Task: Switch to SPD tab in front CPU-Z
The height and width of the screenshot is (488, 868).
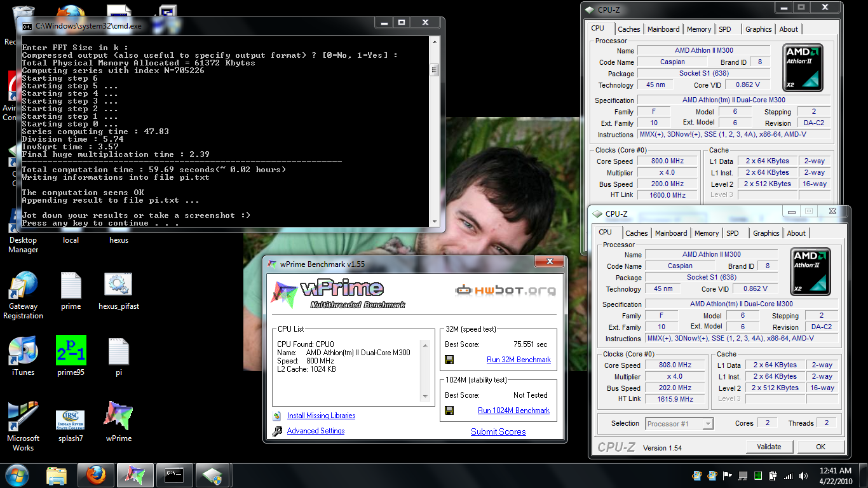Action: (733, 233)
